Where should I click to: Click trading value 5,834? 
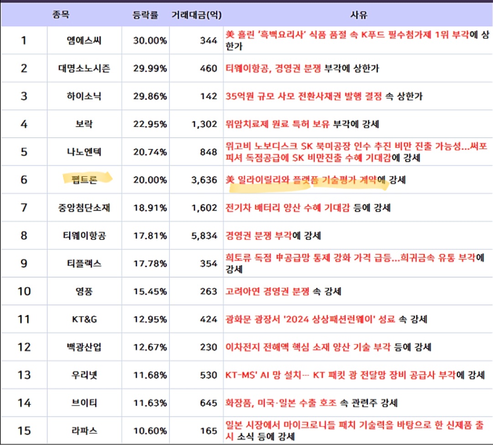tap(205, 235)
